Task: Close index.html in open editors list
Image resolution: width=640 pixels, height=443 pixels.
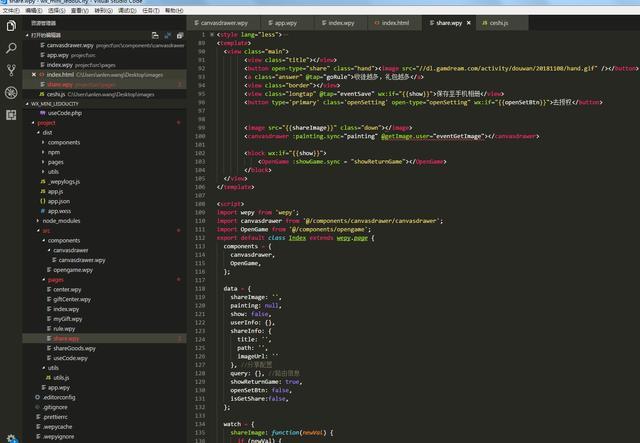Action: pos(34,74)
